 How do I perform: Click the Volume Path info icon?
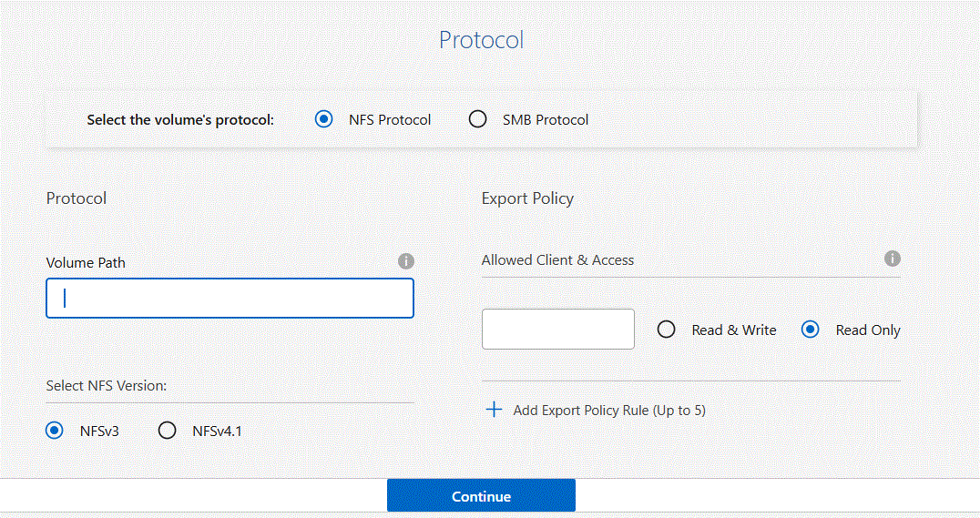click(406, 261)
